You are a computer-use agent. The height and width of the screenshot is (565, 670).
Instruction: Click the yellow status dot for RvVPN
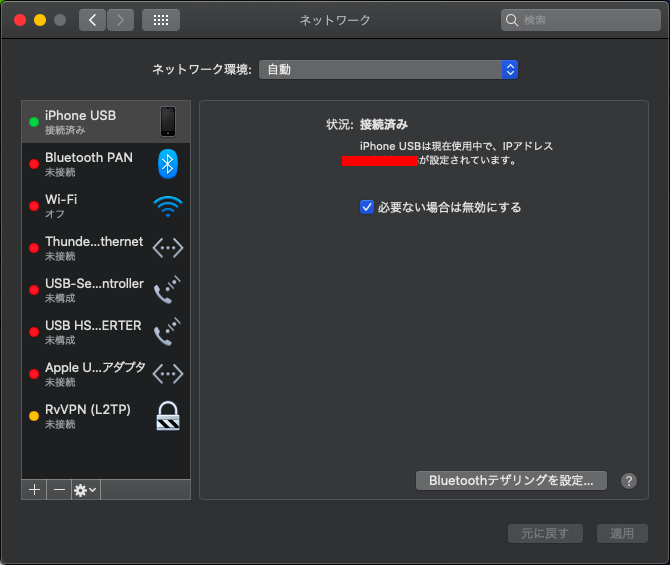tap(34, 416)
